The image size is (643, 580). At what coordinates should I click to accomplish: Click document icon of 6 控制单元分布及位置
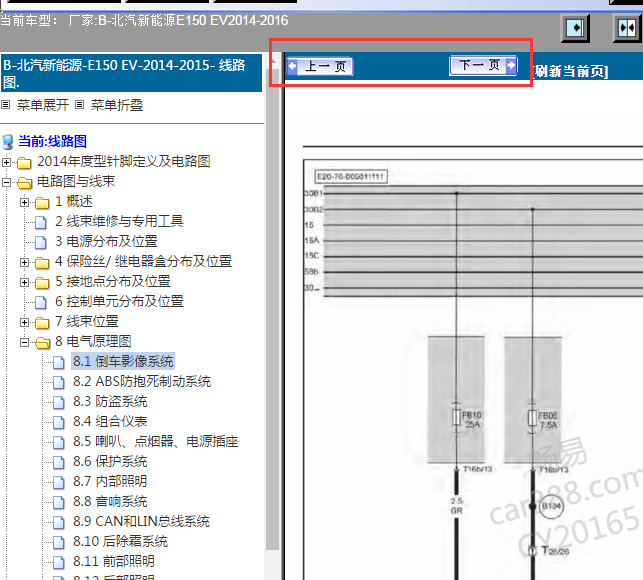pyautogui.click(x=41, y=302)
